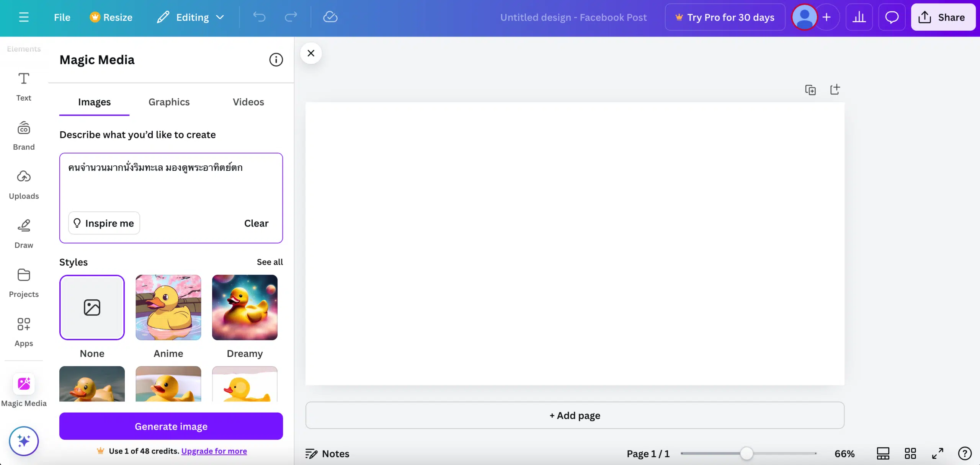This screenshot has height=465, width=980.
Task: Open the comments bubble icon
Action: [892, 17]
